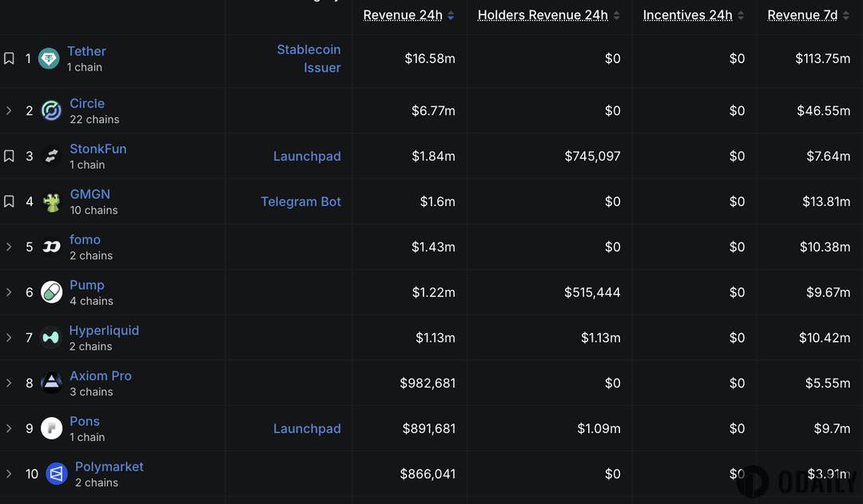Select GMGN's $13.81m 7d revenue

(x=826, y=201)
